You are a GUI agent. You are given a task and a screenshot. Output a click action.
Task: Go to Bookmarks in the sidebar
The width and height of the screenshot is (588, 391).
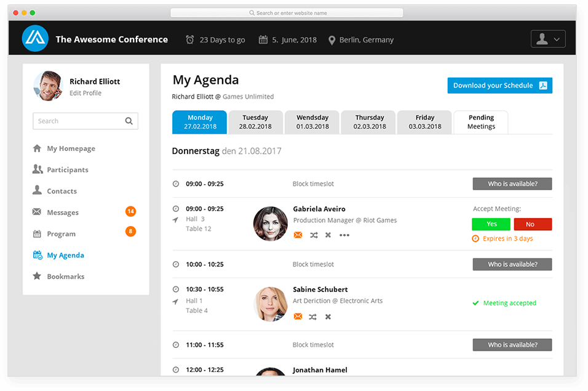65,276
